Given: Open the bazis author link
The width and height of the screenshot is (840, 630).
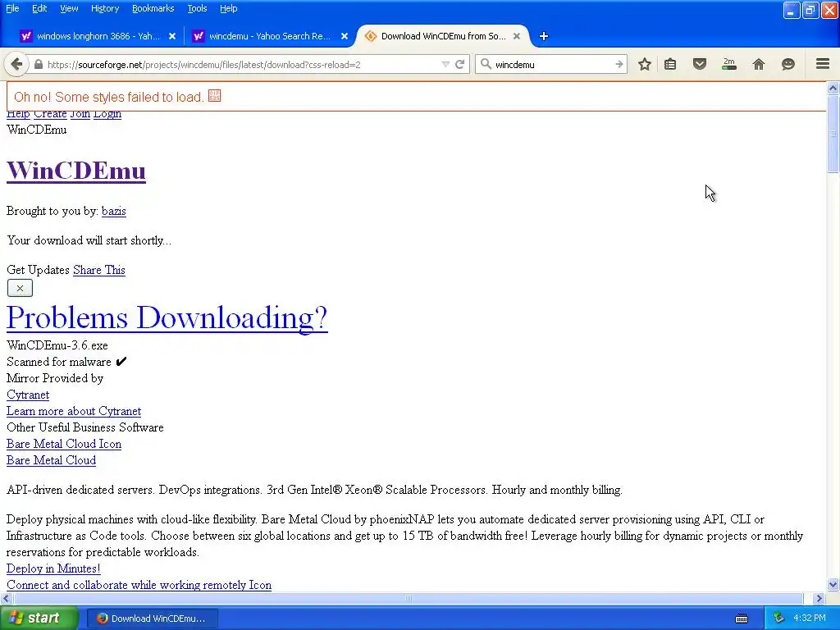Looking at the screenshot, I should click(x=113, y=211).
